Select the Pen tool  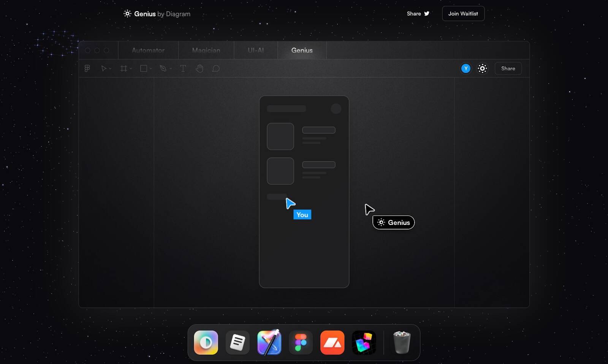(163, 68)
